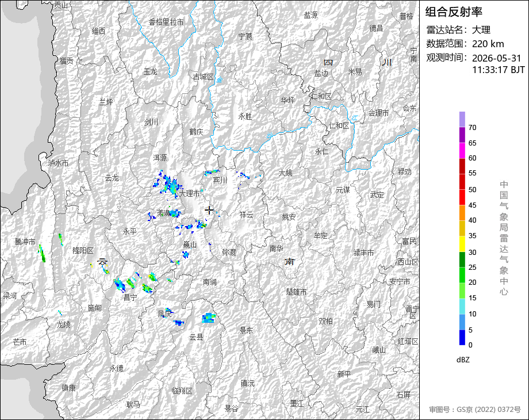The height and width of the screenshot is (420, 529).
Task: Click the time stamp 11:33:17 BJT
Action: click(x=499, y=70)
